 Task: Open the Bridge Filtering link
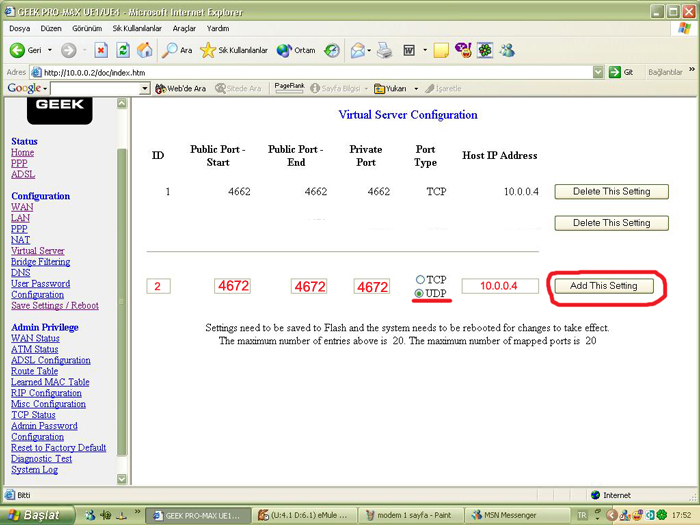(41, 262)
